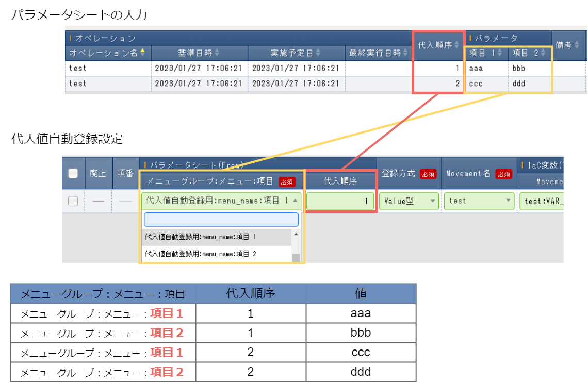Image resolution: width=588 pixels, height=383 pixels.
Task: Click the search box inside dropdown list
Action: (x=221, y=220)
